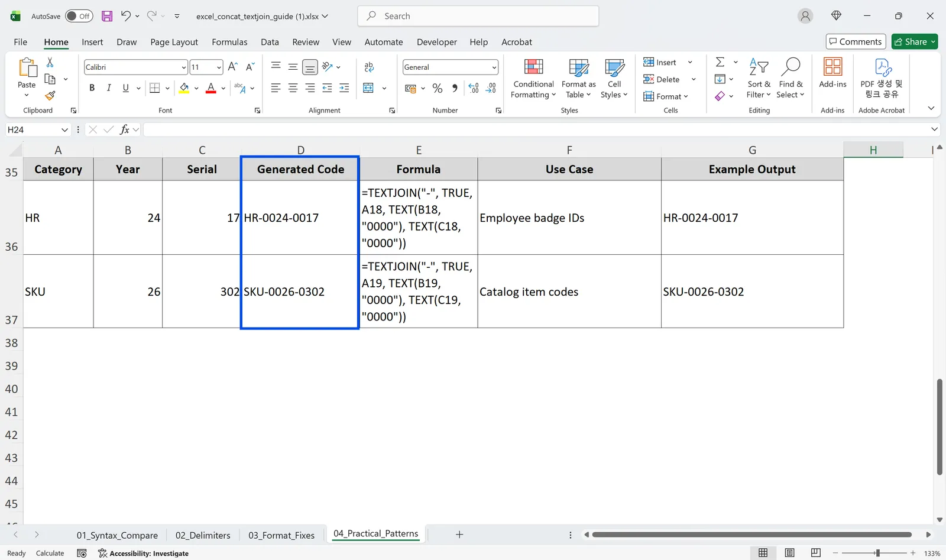Image resolution: width=946 pixels, height=560 pixels.
Task: Activate the Format Painter brush
Action: pos(50,95)
